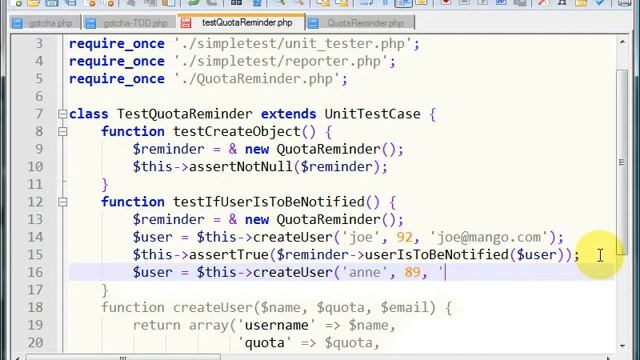
Task: Click the UnitTestCase text on line 7
Action: tap(372, 114)
